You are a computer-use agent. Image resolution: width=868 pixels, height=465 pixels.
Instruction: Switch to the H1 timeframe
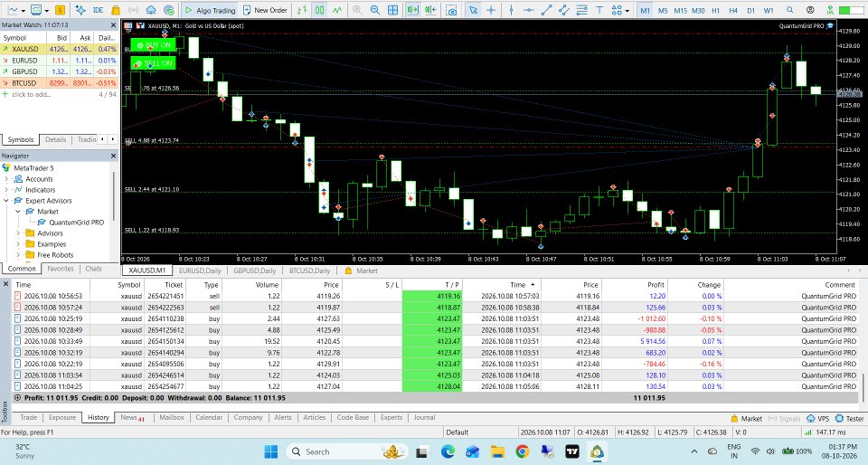point(716,10)
